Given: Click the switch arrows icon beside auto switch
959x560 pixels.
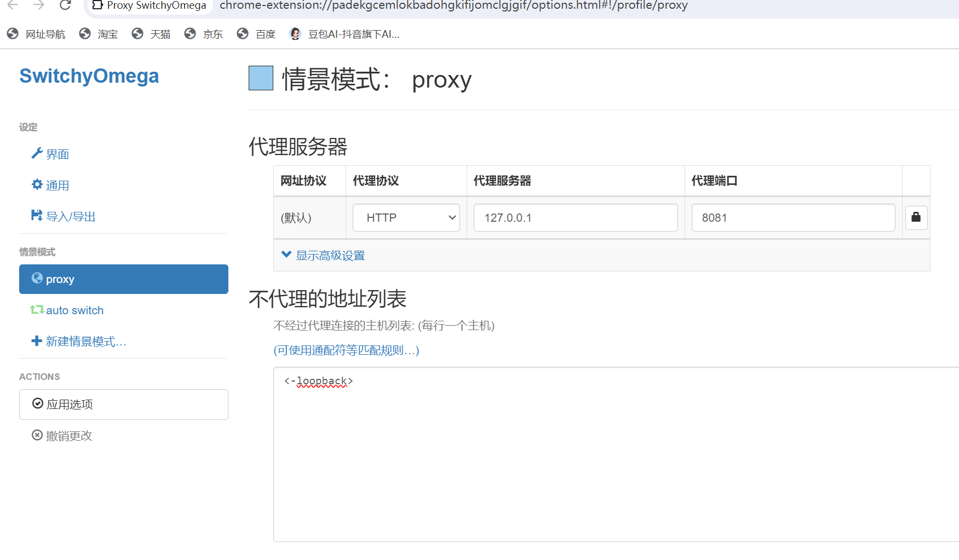Looking at the screenshot, I should tap(37, 310).
